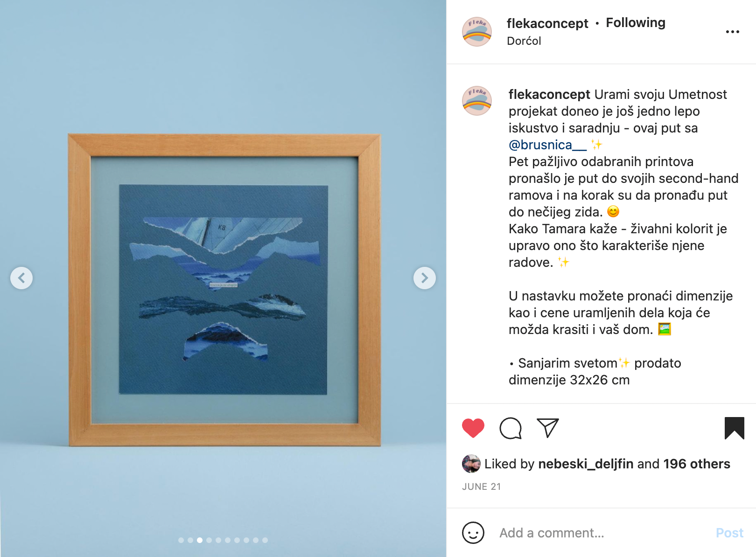Go to next carousel image
Image resolution: width=756 pixels, height=557 pixels.
424,278
